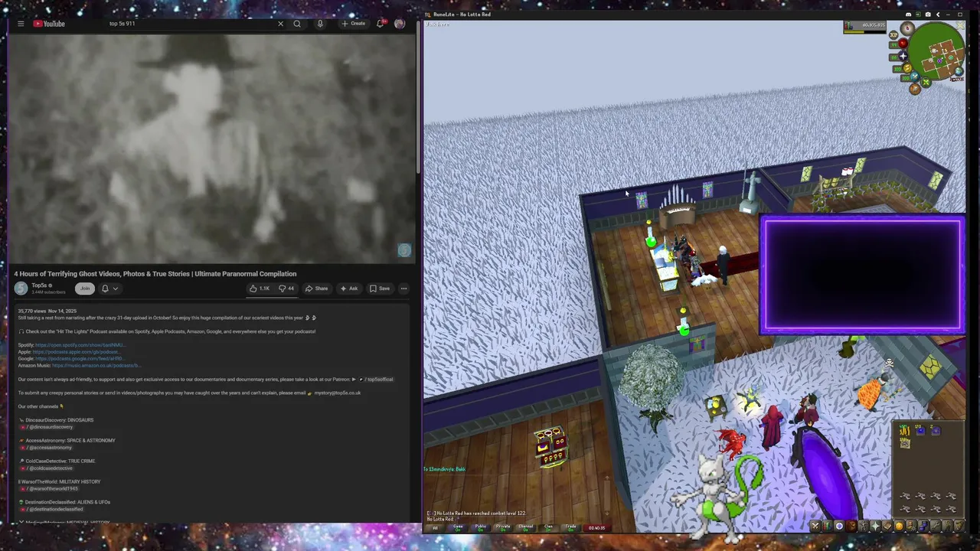
Task: Open the Amazon Music podcast link
Action: 97,366
